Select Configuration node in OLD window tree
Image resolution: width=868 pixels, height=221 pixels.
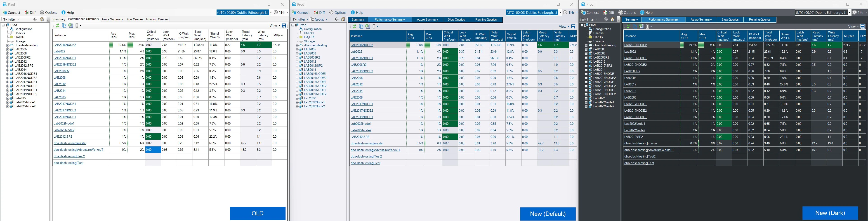(x=23, y=29)
